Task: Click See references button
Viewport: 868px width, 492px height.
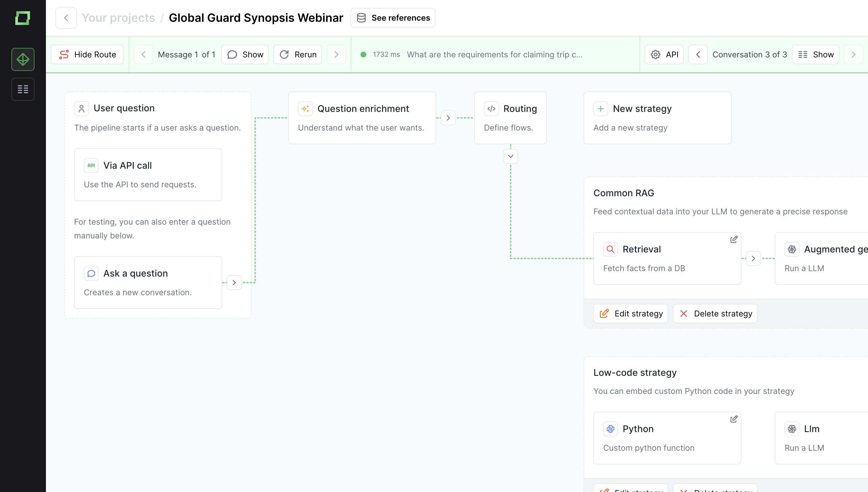Action: [x=393, y=18]
